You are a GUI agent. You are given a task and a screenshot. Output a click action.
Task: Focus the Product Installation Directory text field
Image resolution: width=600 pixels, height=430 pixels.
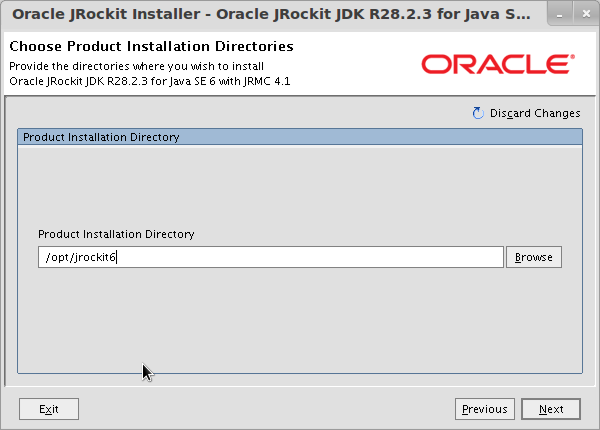[271, 257]
